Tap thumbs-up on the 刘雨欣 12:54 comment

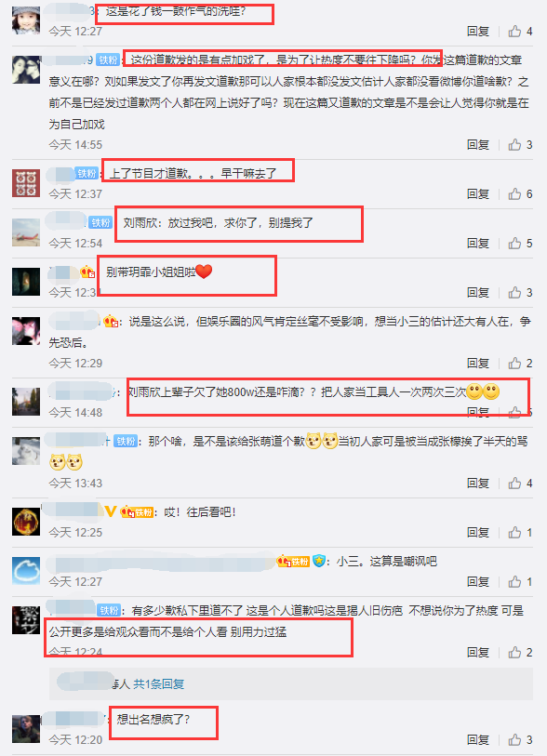[x=514, y=243]
